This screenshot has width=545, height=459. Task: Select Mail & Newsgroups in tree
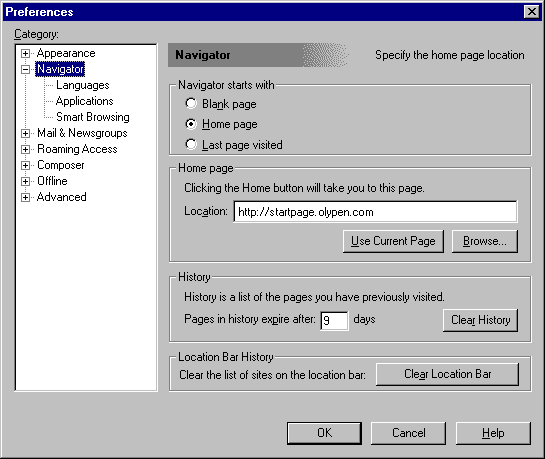click(x=82, y=133)
